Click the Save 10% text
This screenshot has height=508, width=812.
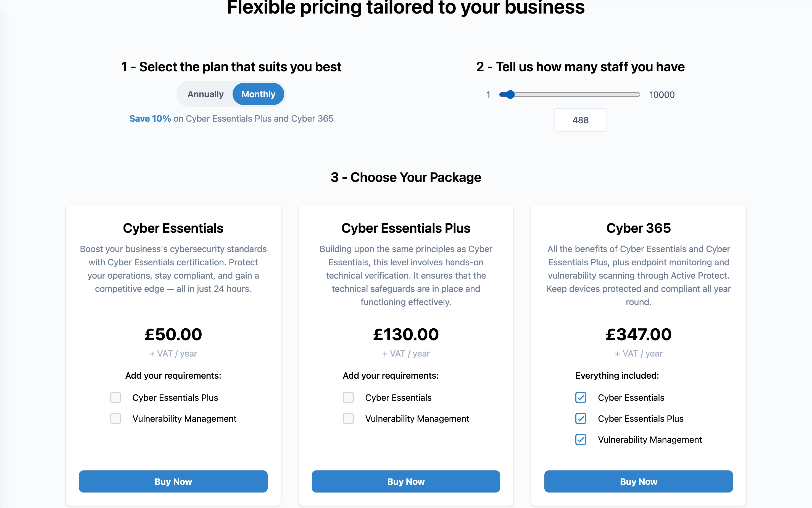150,119
